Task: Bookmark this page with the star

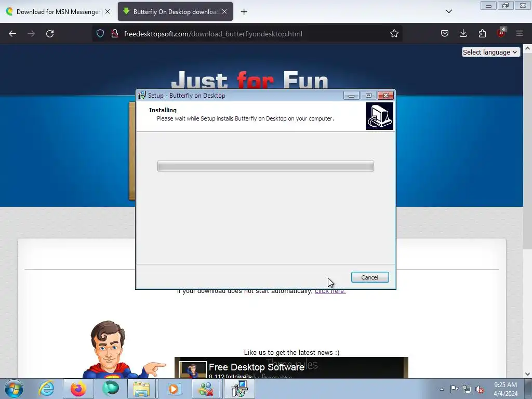Action: pos(394,34)
